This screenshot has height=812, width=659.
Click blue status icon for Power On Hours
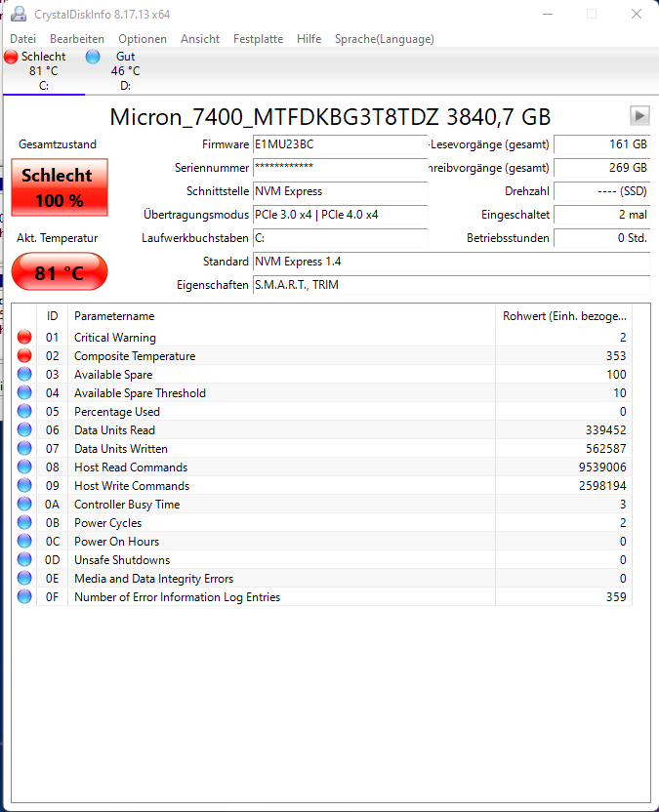[x=24, y=541]
